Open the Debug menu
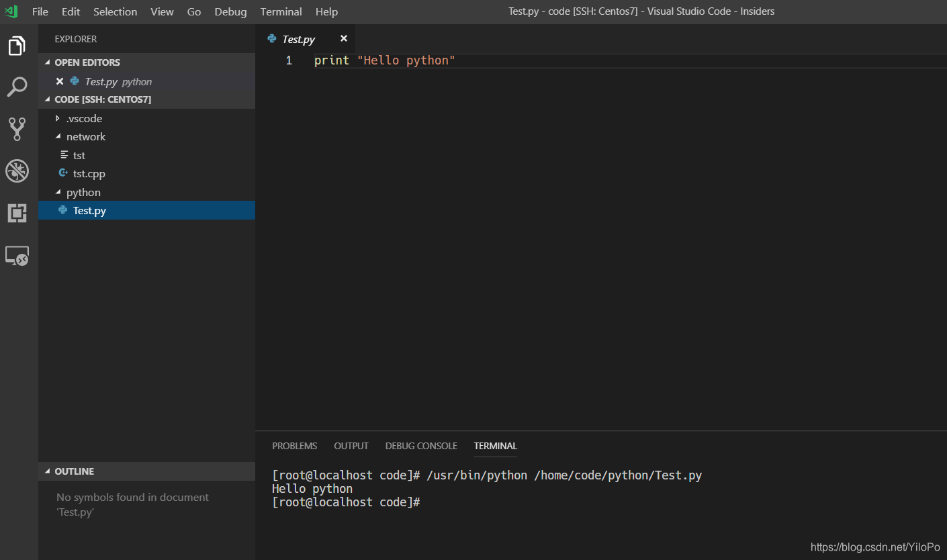947x560 pixels. click(x=231, y=11)
